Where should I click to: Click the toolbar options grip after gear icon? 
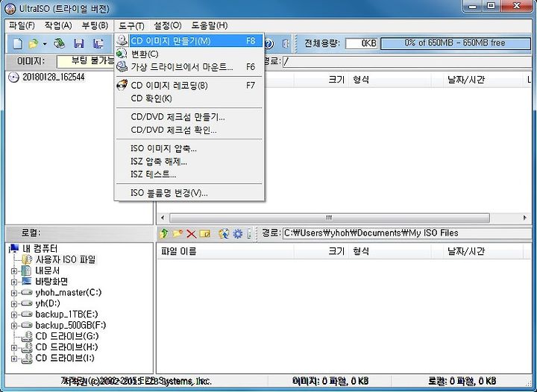click(249, 233)
